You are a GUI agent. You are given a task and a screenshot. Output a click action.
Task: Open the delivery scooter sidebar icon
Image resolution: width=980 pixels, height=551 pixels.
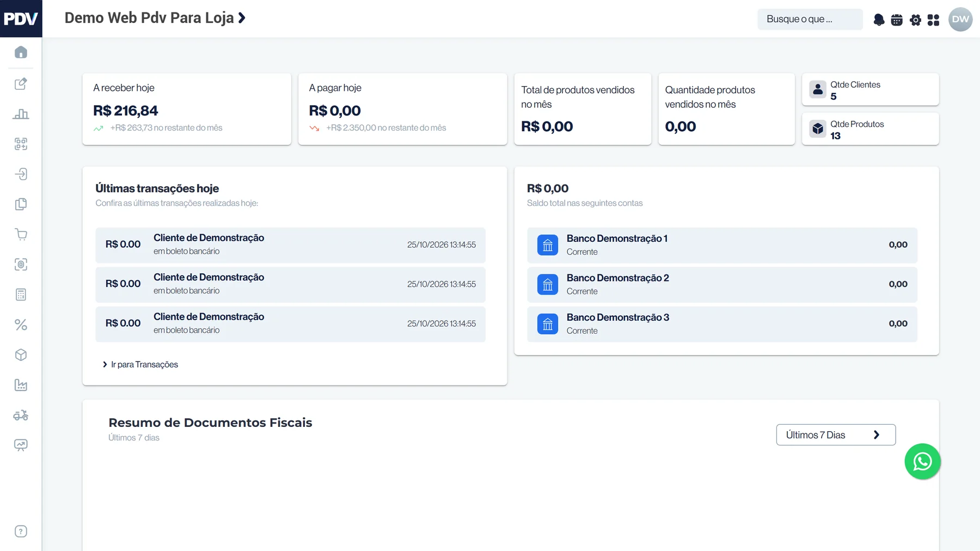coord(21,415)
